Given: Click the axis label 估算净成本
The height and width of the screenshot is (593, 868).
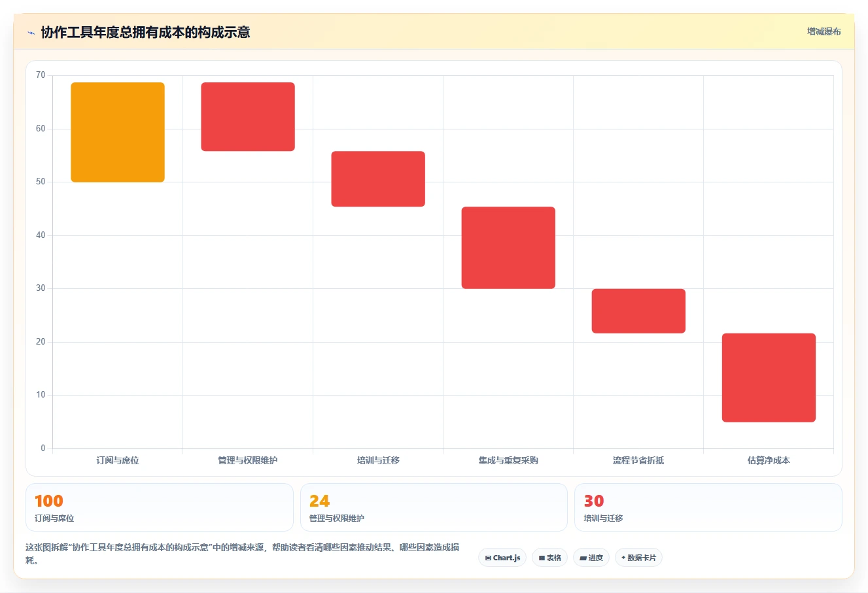Looking at the screenshot, I should pos(769,460).
